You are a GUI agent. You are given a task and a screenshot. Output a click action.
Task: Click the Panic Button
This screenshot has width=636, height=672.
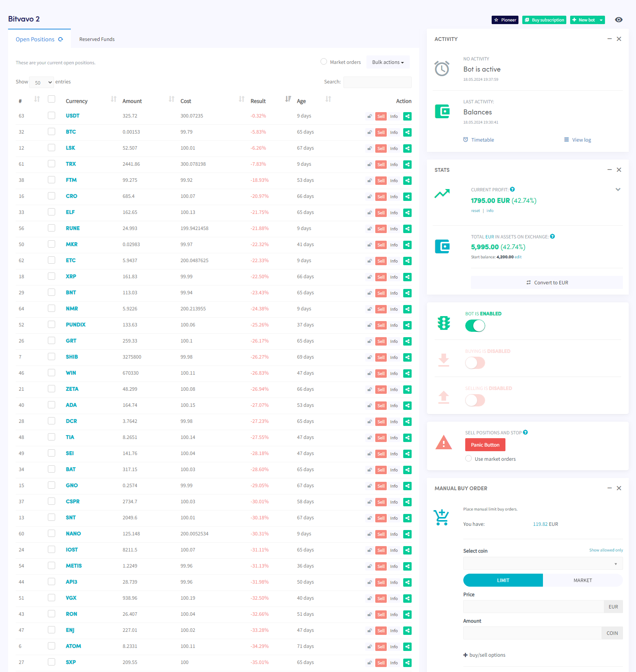pos(485,445)
